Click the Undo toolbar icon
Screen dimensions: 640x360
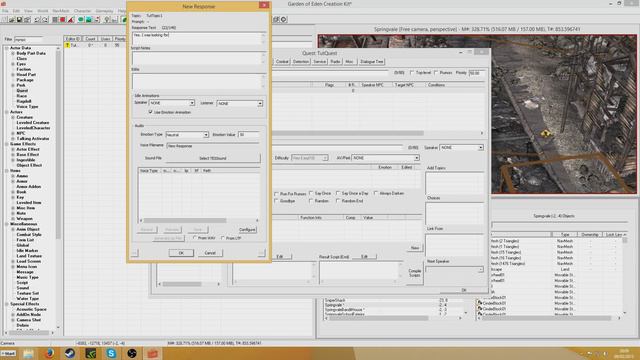[x=37, y=20]
